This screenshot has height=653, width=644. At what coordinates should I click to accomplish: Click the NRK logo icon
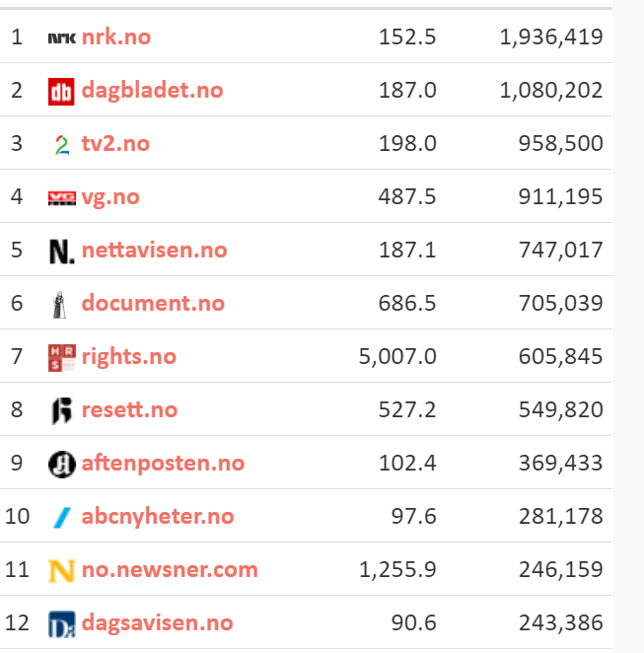click(61, 37)
